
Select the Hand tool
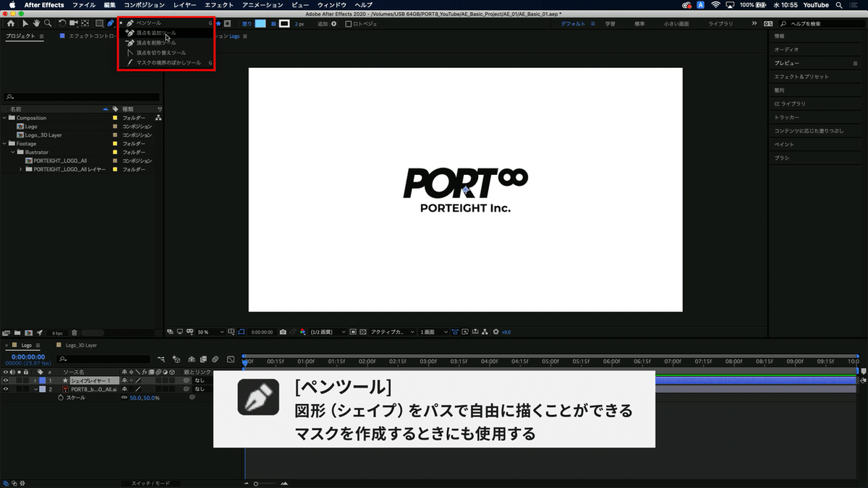[35, 23]
